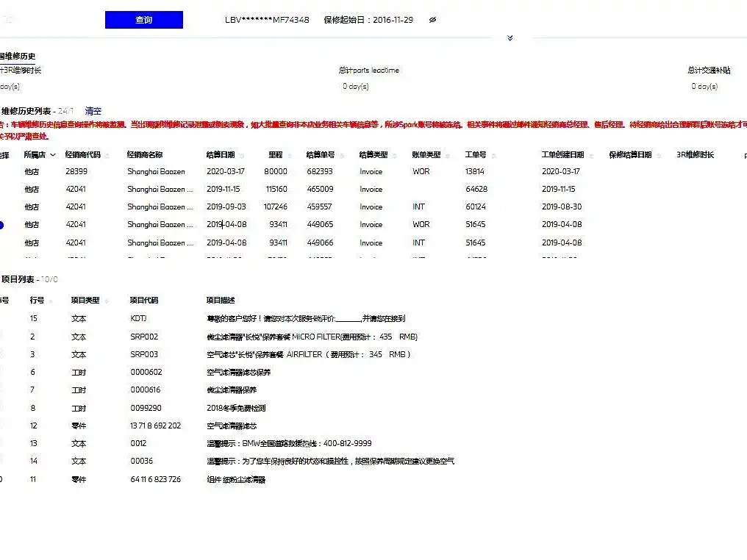Click part number 64 11 6 823 726
Screen dimensions: 747x560
[156, 479]
